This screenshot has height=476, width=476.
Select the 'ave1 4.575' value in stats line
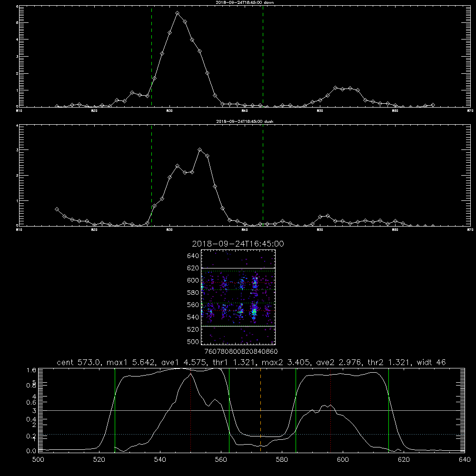(x=185, y=362)
